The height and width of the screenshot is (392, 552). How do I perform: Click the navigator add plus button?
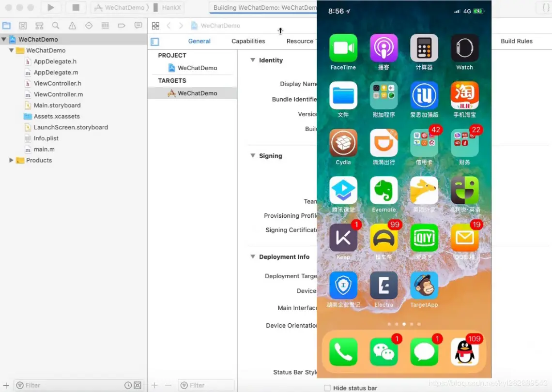tap(6, 385)
